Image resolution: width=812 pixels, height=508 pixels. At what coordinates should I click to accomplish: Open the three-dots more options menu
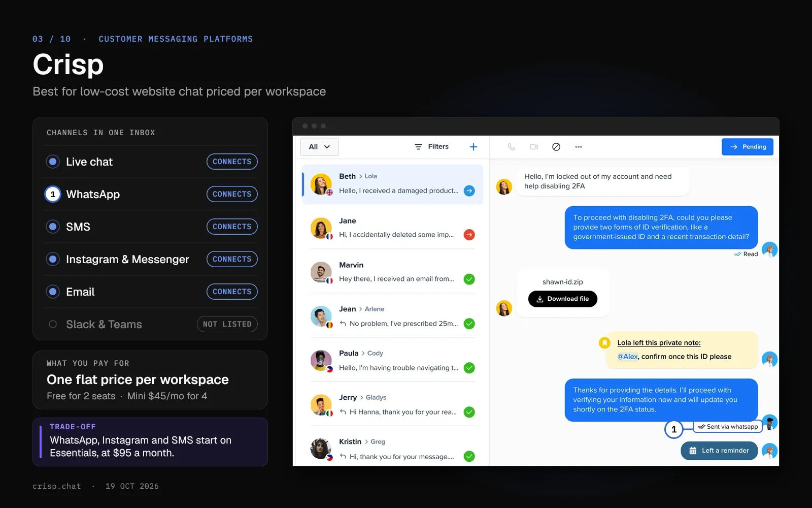579,147
